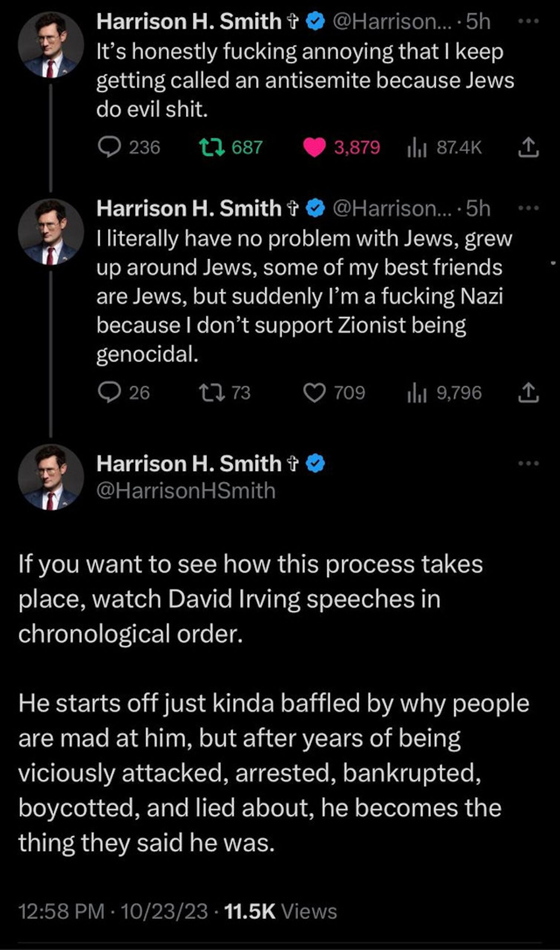Retweet the second tweet with 73 retweets

[x=212, y=393]
